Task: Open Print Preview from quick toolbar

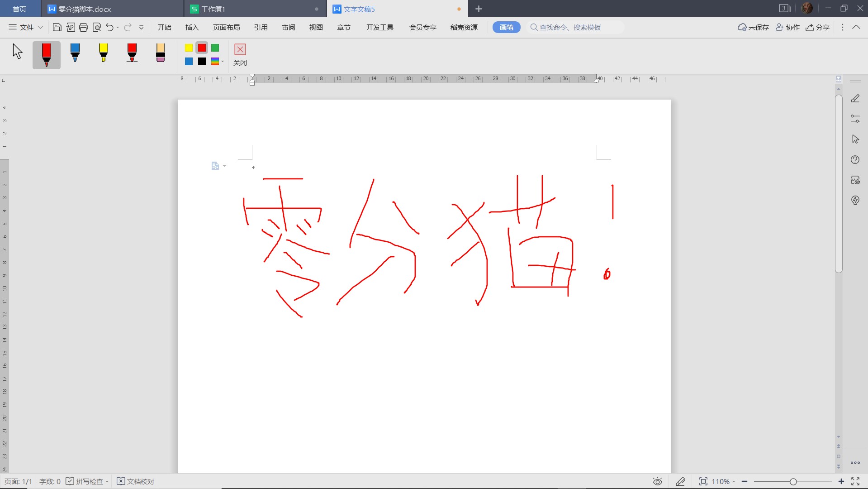Action: click(x=96, y=28)
